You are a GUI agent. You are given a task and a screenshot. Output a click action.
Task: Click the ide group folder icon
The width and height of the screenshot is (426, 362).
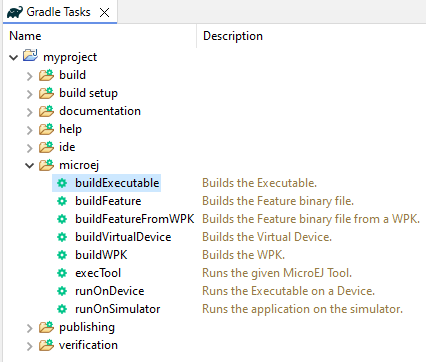[46, 147]
